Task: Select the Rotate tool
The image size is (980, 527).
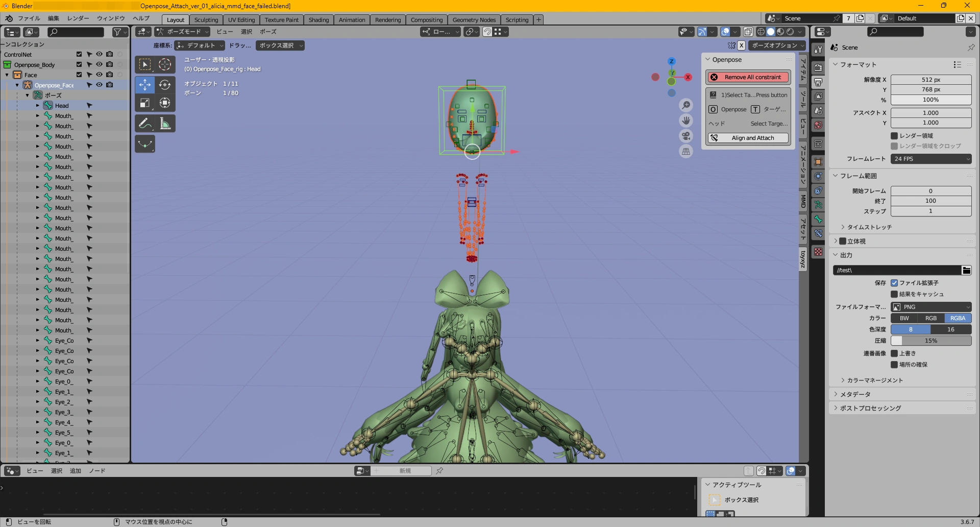Action: pyautogui.click(x=165, y=85)
